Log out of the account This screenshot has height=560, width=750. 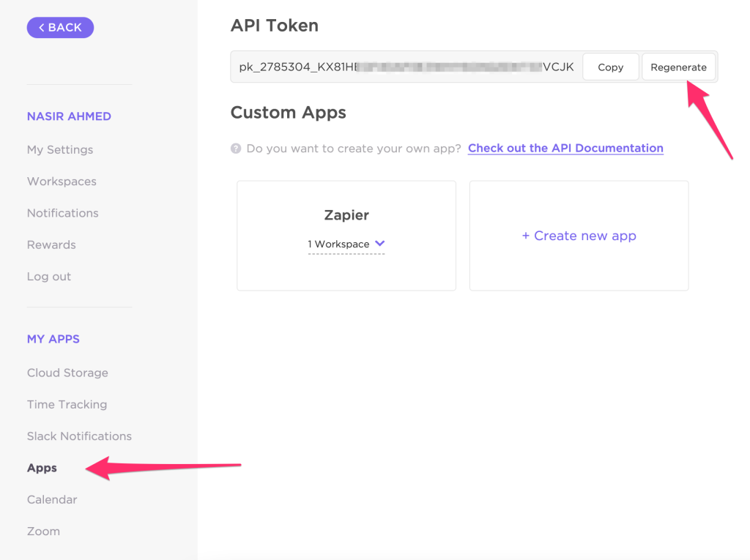pos(49,276)
